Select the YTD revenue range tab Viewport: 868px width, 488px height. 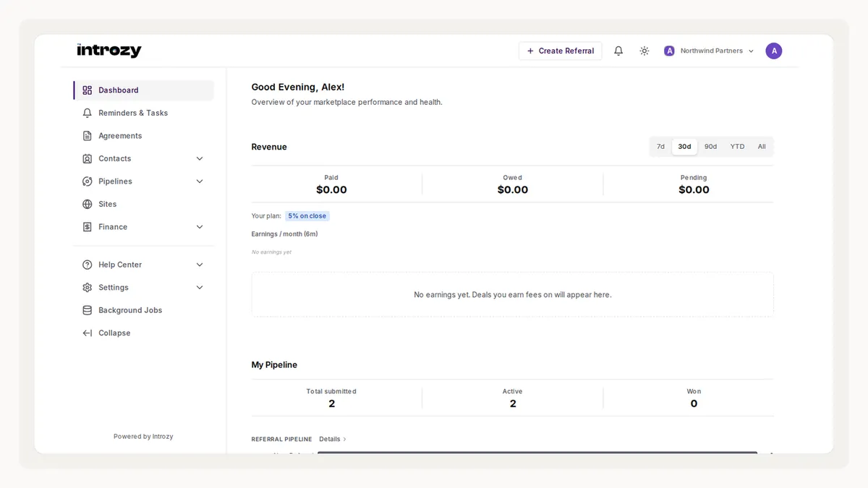tap(737, 146)
